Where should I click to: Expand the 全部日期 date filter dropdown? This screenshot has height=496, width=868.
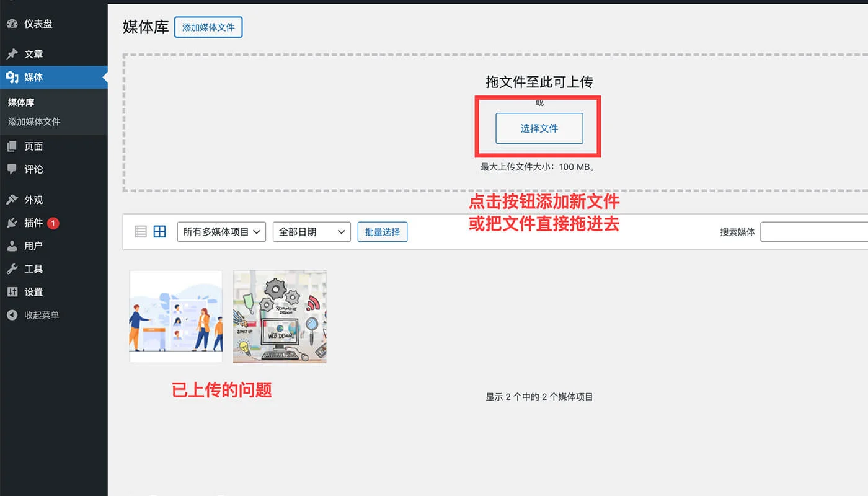click(x=311, y=231)
